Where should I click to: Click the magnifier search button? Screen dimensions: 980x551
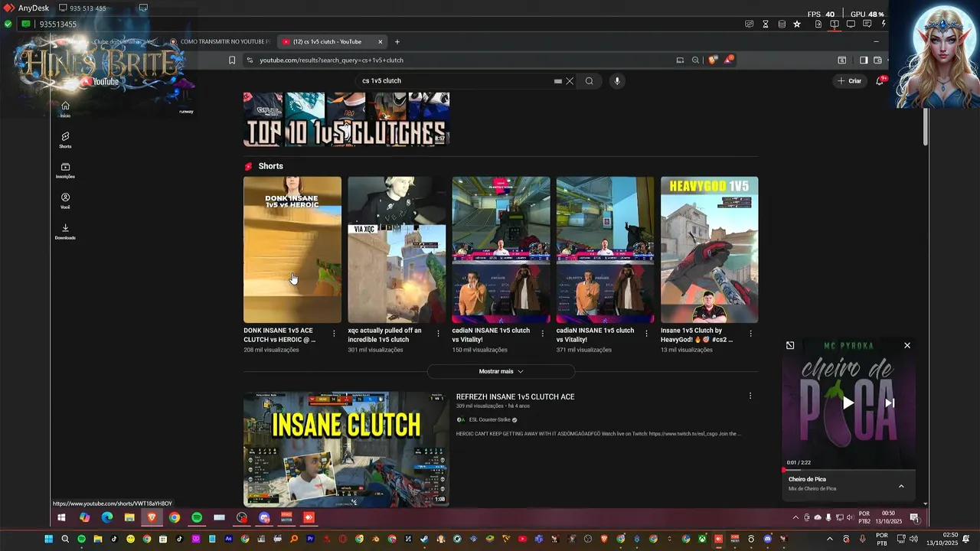[x=589, y=81]
